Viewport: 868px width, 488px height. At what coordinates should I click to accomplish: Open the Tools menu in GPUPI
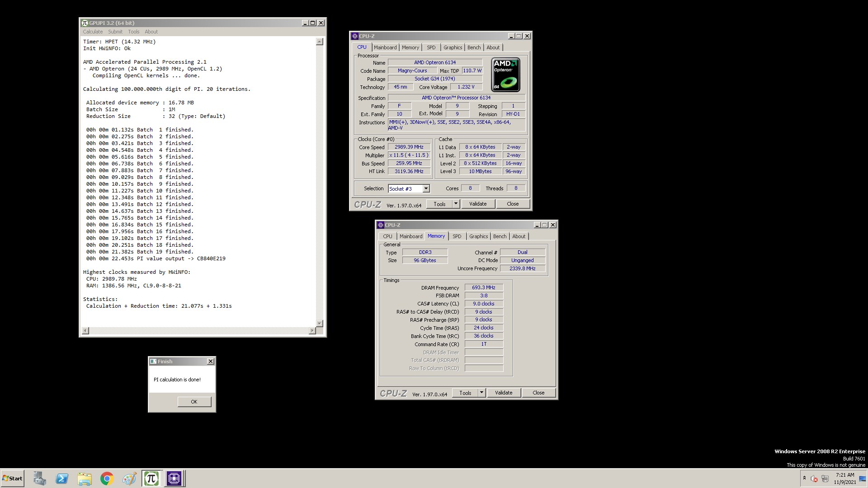pos(134,32)
